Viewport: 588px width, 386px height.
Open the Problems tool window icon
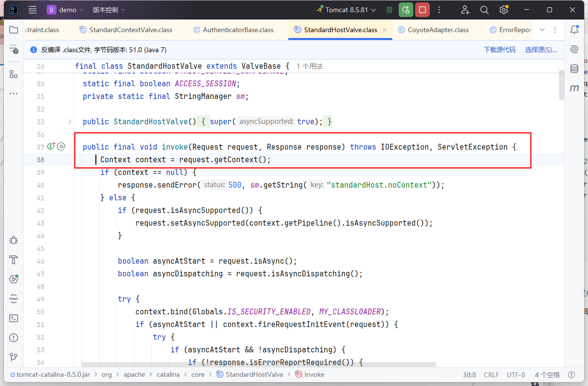pyautogui.click(x=14, y=338)
